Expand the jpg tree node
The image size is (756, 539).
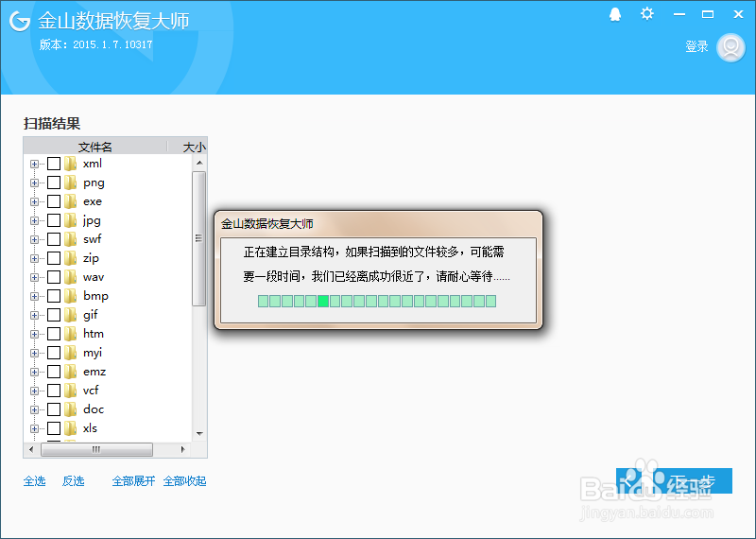pyautogui.click(x=34, y=220)
